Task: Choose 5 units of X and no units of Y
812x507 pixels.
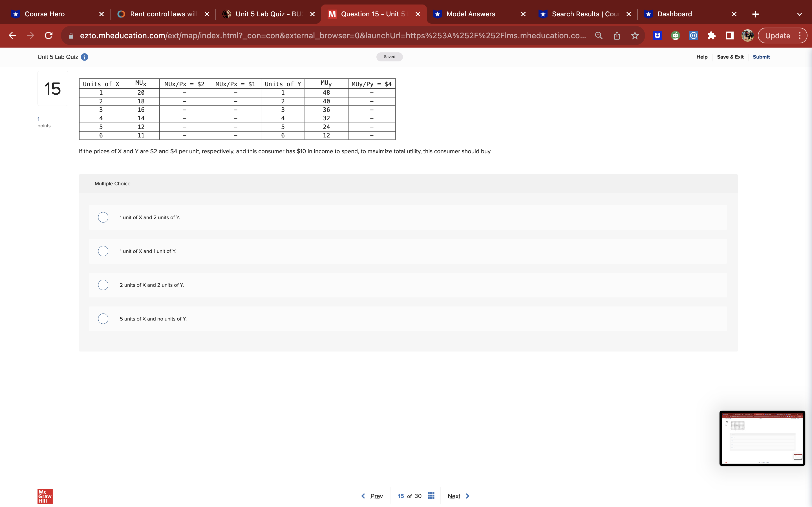Action: [x=103, y=319]
